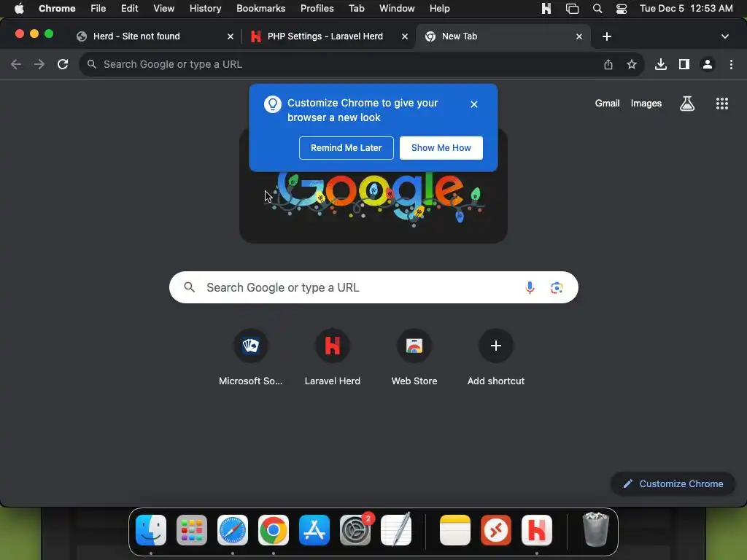Open Trash from the Dock
Viewport: 747px width, 560px height.
coord(595,530)
